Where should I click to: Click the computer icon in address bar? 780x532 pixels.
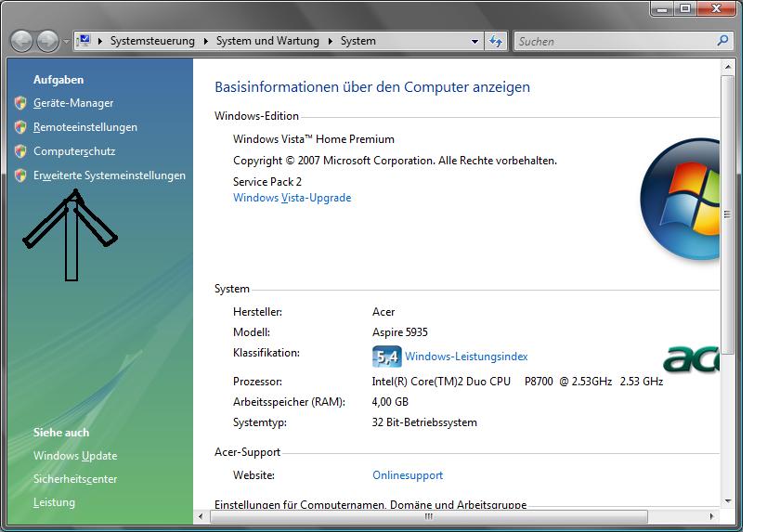[84, 40]
